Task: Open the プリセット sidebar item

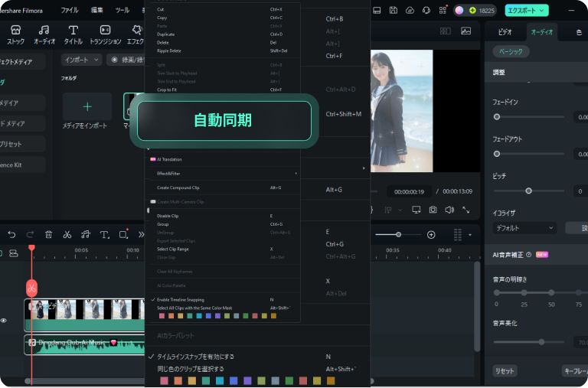Action: click(21, 144)
